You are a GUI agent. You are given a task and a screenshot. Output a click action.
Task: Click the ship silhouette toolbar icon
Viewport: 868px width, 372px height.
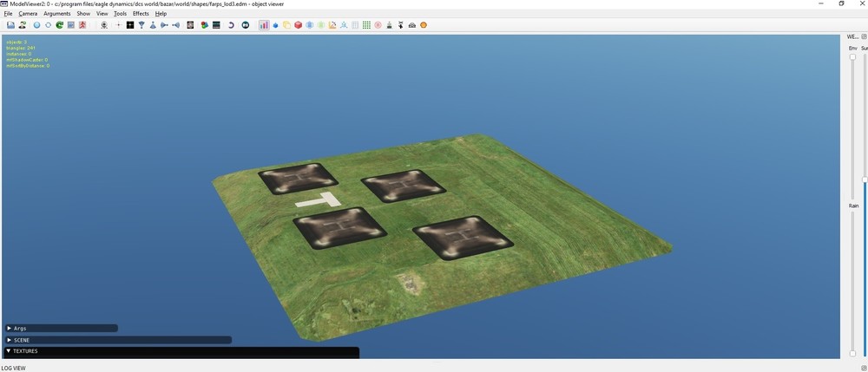pos(389,25)
